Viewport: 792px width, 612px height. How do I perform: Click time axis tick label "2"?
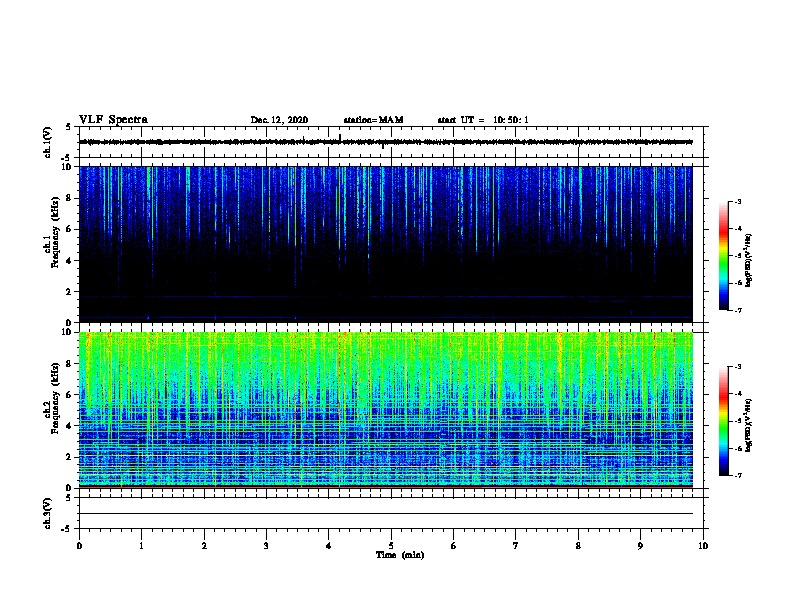(204, 545)
